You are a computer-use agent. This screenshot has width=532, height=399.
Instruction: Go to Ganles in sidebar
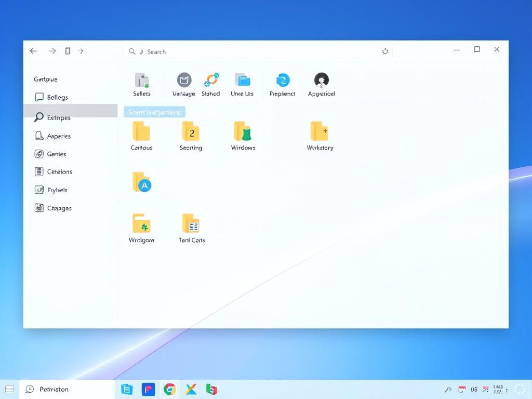(56, 154)
